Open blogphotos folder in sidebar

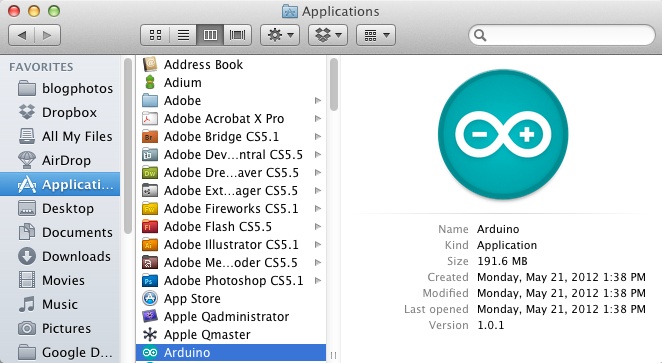tap(60, 89)
